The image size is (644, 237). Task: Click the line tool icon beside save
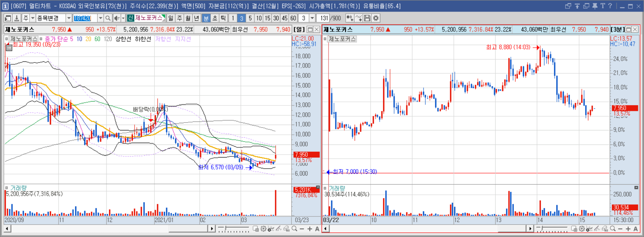click(359, 18)
